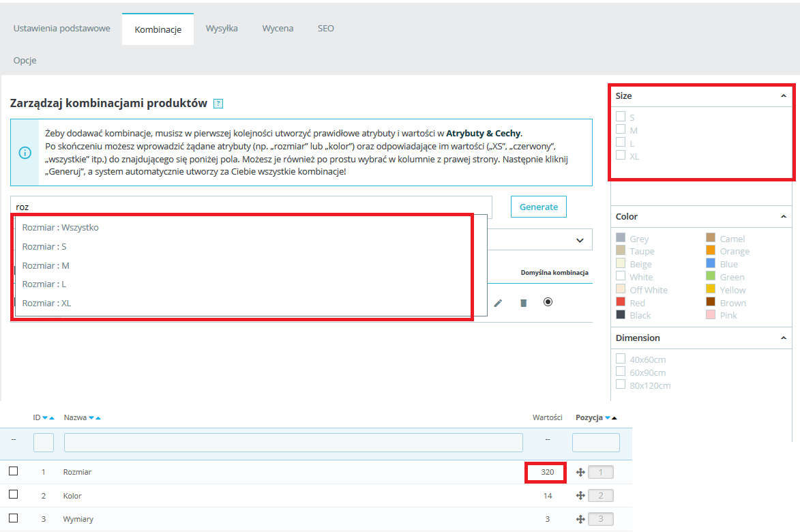Check the XL size checkbox
Screen dimensions: 800x532
tap(621, 155)
